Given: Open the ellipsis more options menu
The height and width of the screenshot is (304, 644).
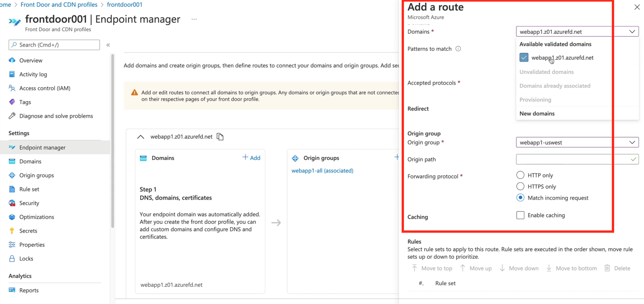Looking at the screenshot, I should pyautogui.click(x=194, y=19).
